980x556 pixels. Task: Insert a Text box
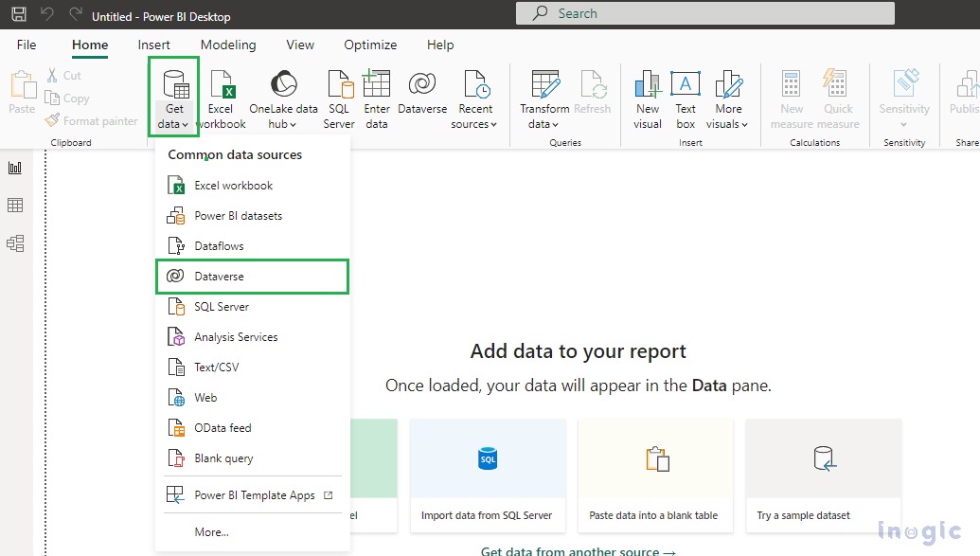[x=685, y=95]
